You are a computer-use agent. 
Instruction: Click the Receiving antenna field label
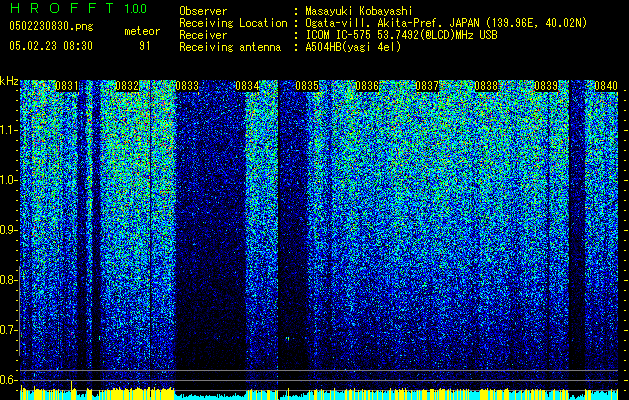tap(230, 47)
